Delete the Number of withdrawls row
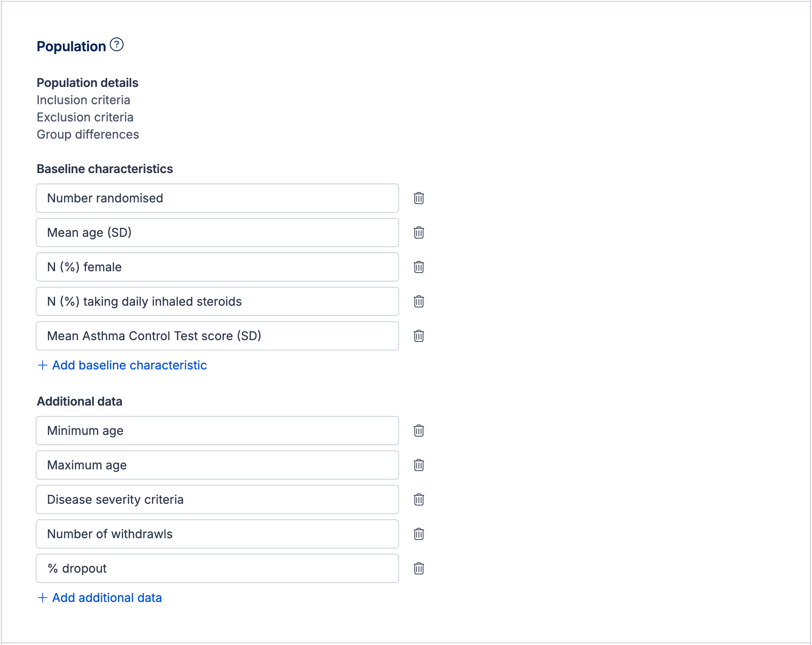 (x=419, y=534)
